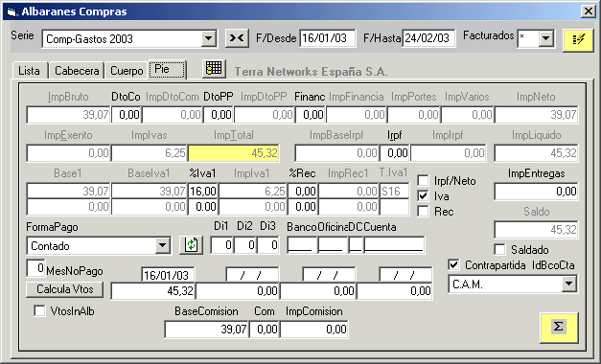Click the >< button beside Serie
Screen dimensions: 601x364
point(237,38)
